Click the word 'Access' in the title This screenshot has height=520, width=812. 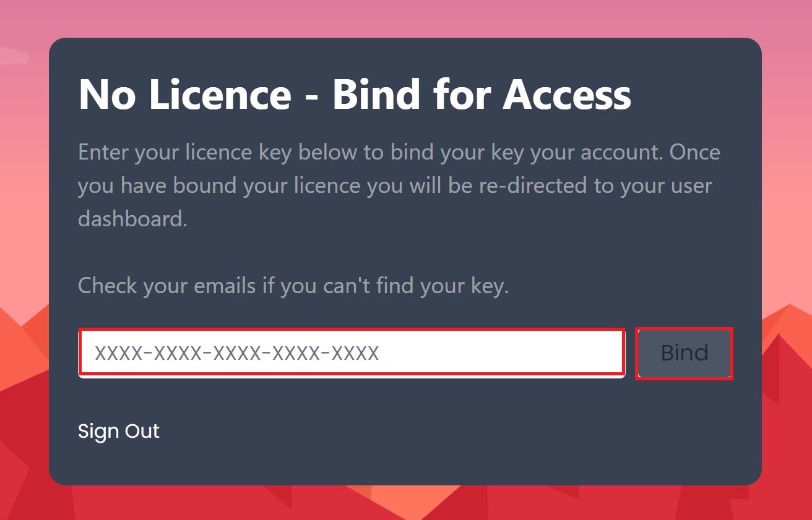pos(567,95)
